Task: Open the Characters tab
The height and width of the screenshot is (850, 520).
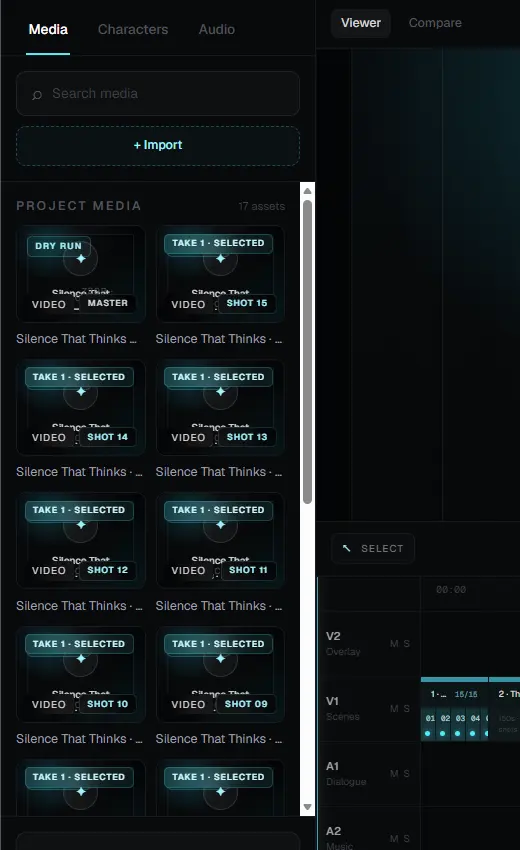Action: pyautogui.click(x=133, y=29)
